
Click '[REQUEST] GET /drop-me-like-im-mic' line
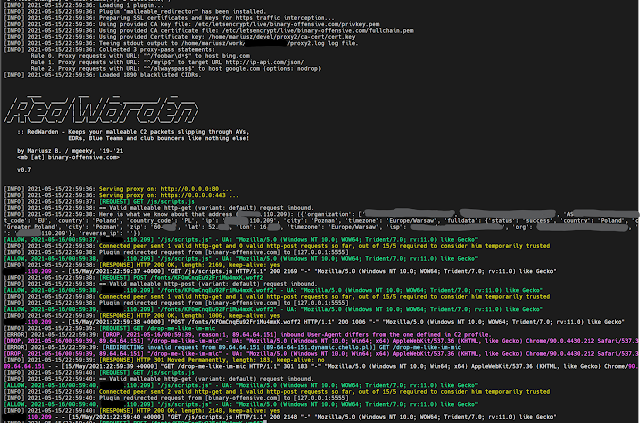[x=109, y=329]
